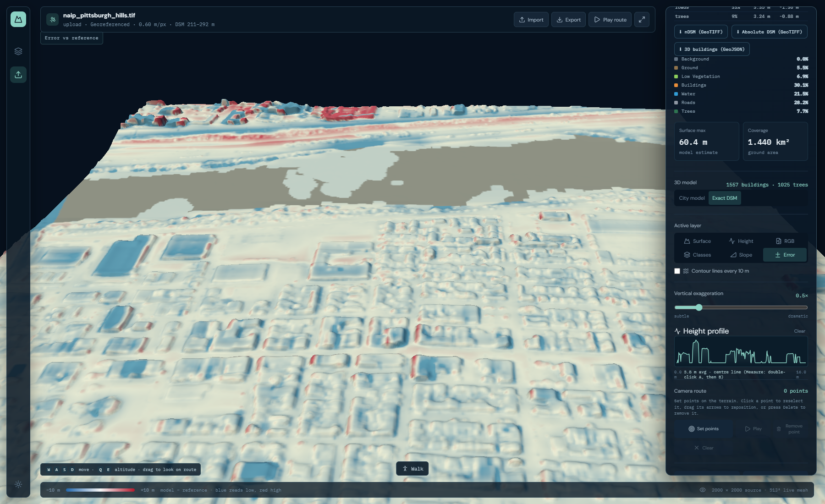Click the Error vs reference label
825x504 pixels.
tap(71, 38)
